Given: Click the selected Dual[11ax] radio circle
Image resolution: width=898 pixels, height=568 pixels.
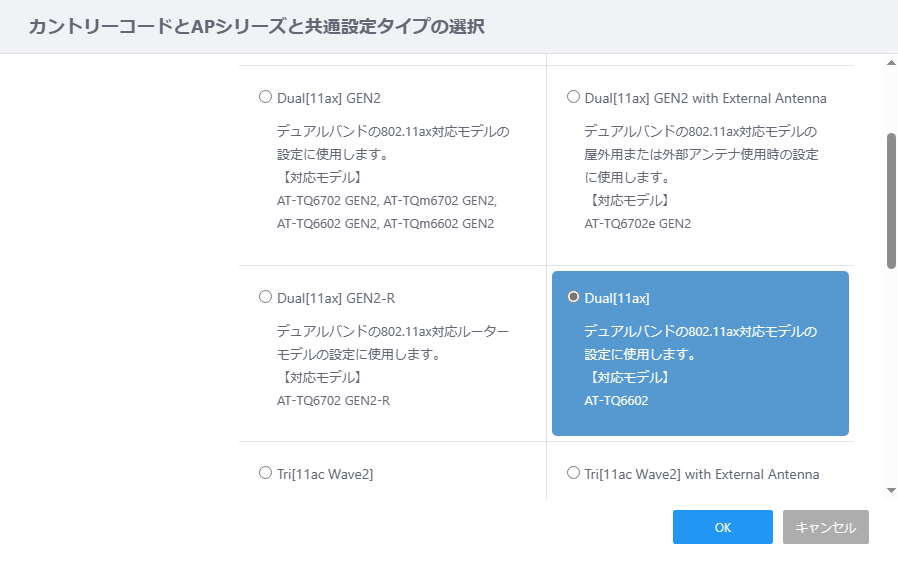Looking at the screenshot, I should (x=573, y=297).
